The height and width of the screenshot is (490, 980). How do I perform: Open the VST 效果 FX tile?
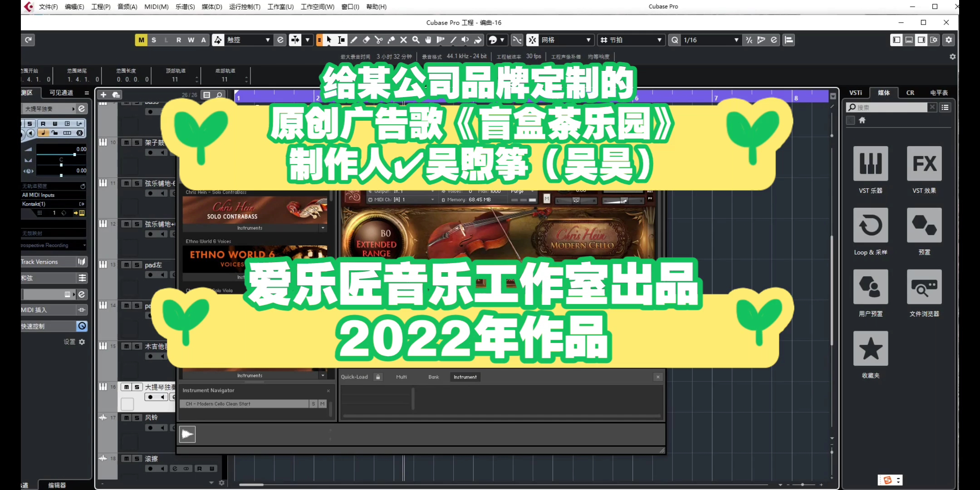pyautogui.click(x=924, y=164)
